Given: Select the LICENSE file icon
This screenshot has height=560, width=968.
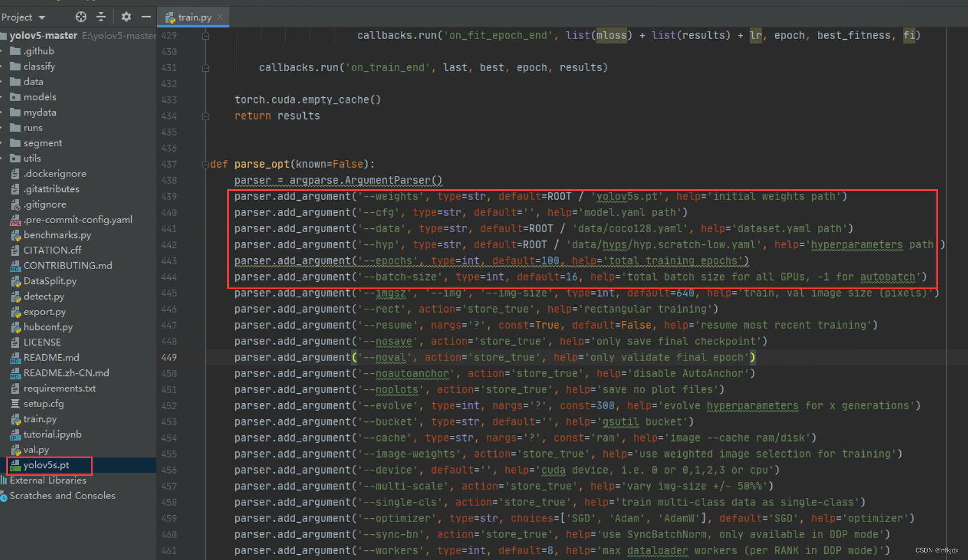Looking at the screenshot, I should (x=16, y=342).
